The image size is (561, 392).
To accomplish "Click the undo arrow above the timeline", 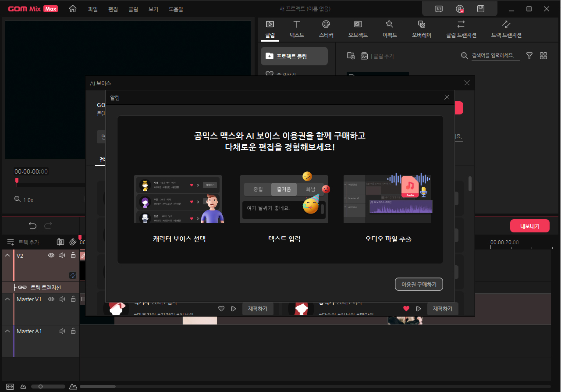I will pyautogui.click(x=32, y=225).
